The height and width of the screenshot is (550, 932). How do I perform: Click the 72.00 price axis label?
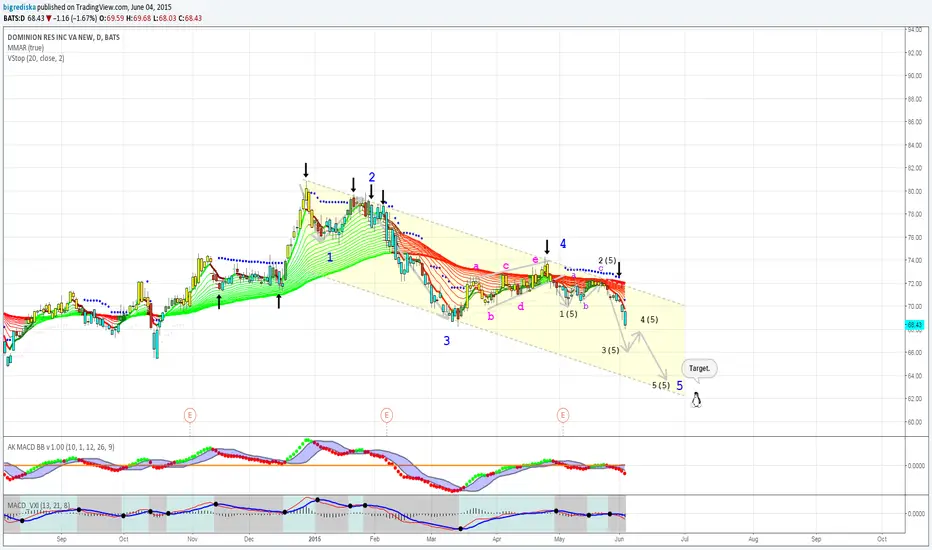[x=914, y=284]
